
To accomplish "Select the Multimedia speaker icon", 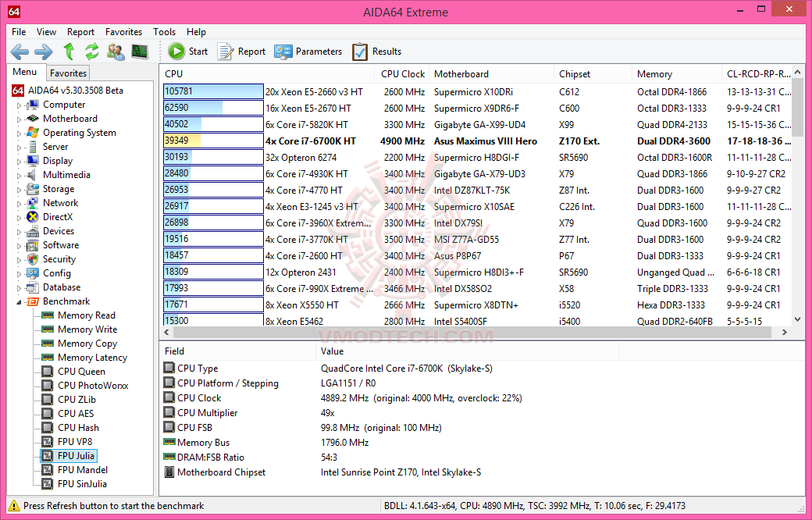I will click(33, 175).
